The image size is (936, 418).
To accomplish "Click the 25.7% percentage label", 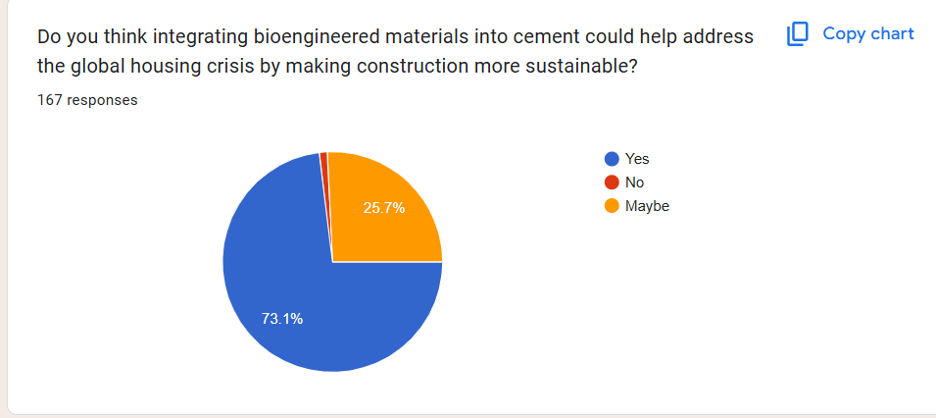I will [383, 207].
